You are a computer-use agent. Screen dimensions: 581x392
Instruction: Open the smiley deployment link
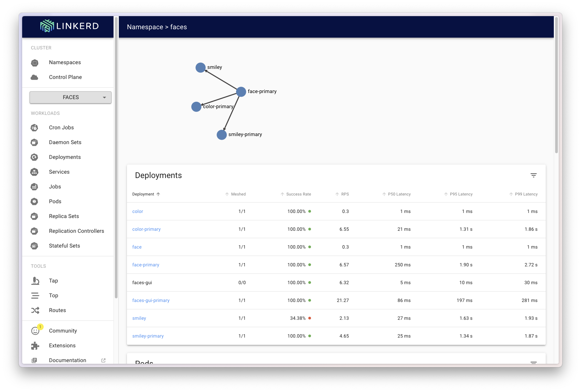tap(139, 318)
